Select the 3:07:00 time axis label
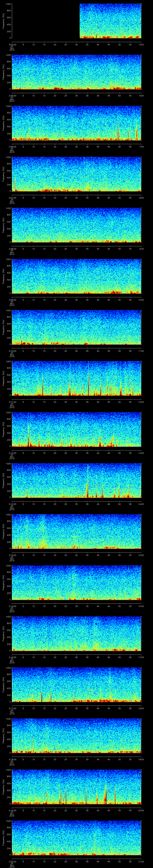This screenshot has height=868, width=153. (12, 197)
